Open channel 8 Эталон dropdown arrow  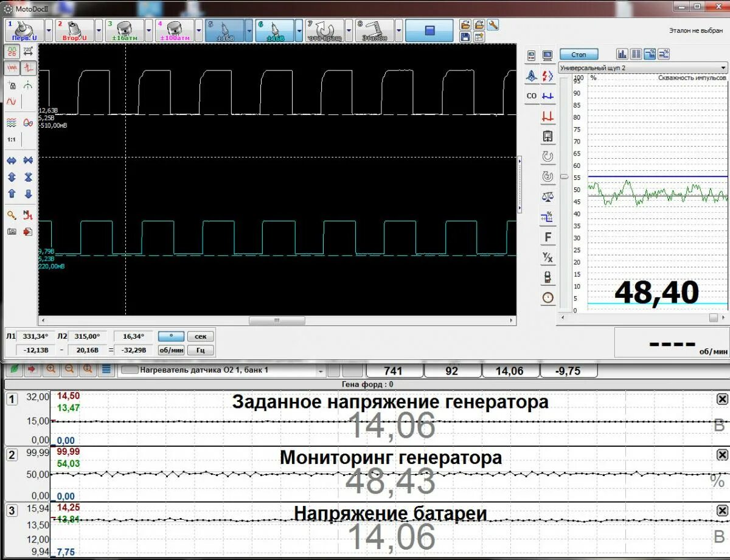(x=398, y=30)
